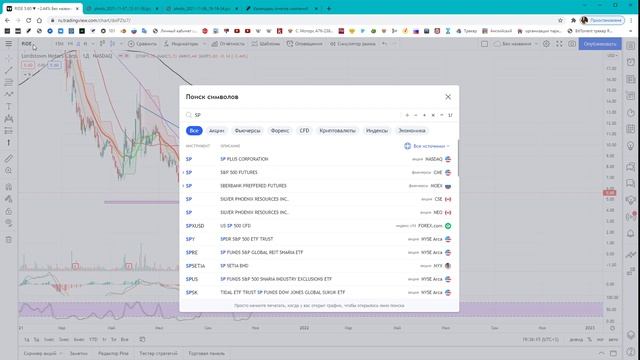Take a chart snapshot camera icon
Screen dimensions: 640x360
pos(572,44)
